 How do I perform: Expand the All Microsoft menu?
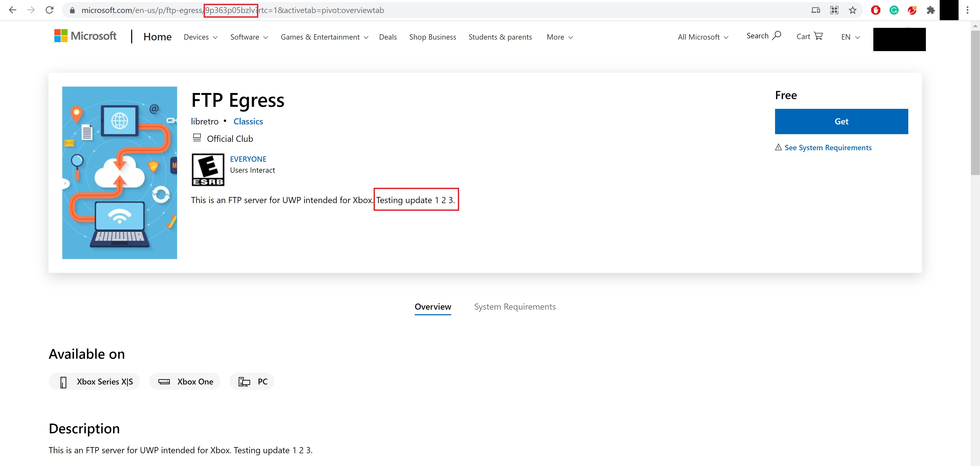(703, 37)
